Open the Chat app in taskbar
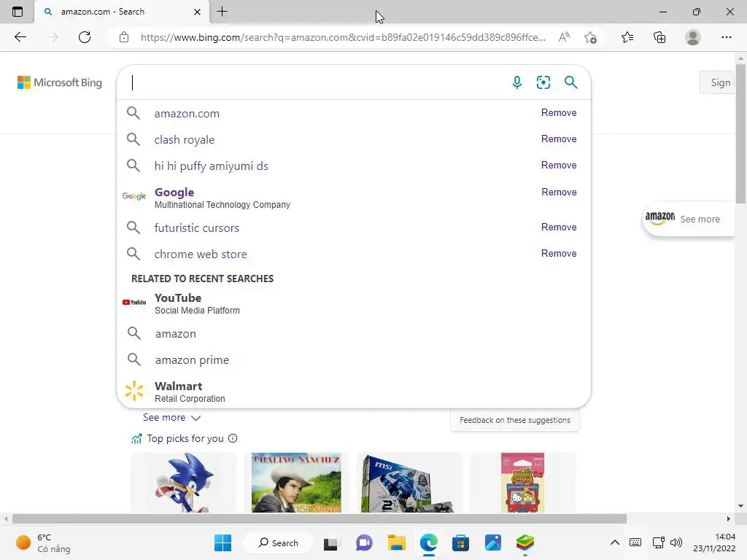This screenshot has height=560, width=747. click(x=364, y=542)
